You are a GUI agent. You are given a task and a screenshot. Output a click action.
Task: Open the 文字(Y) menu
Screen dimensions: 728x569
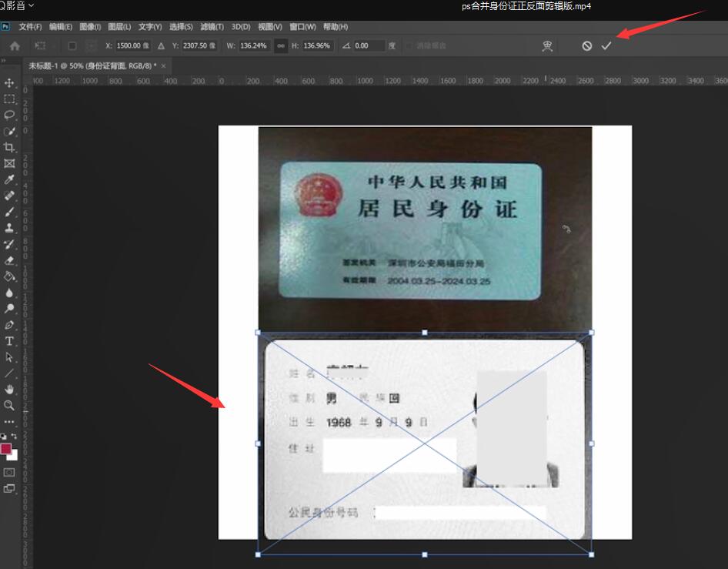tap(150, 27)
